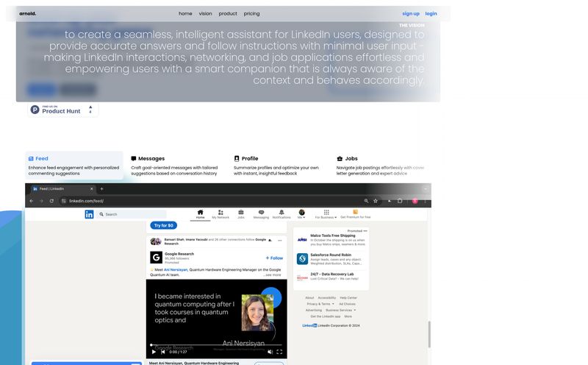Click Get Premium for free
The image size is (588, 365).
(356, 214)
